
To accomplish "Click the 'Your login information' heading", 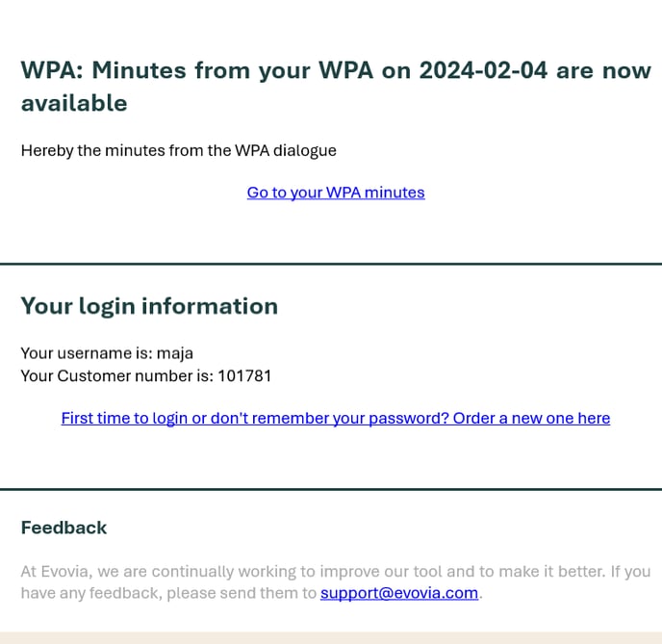I will pyautogui.click(x=149, y=306).
